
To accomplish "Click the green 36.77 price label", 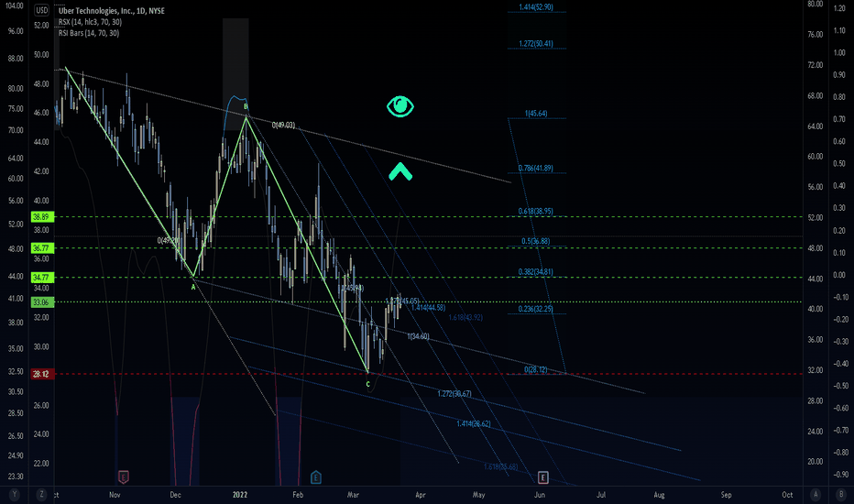I will [42, 248].
